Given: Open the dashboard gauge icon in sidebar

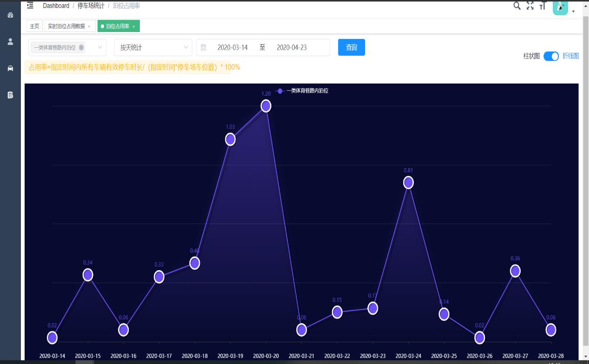Looking at the screenshot, I should [x=10, y=15].
